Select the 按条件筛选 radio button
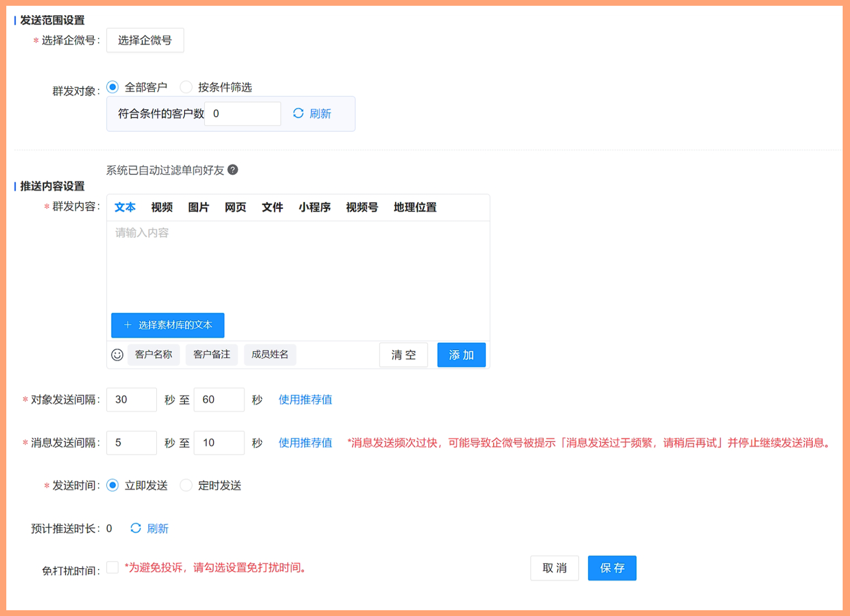 pyautogui.click(x=186, y=87)
